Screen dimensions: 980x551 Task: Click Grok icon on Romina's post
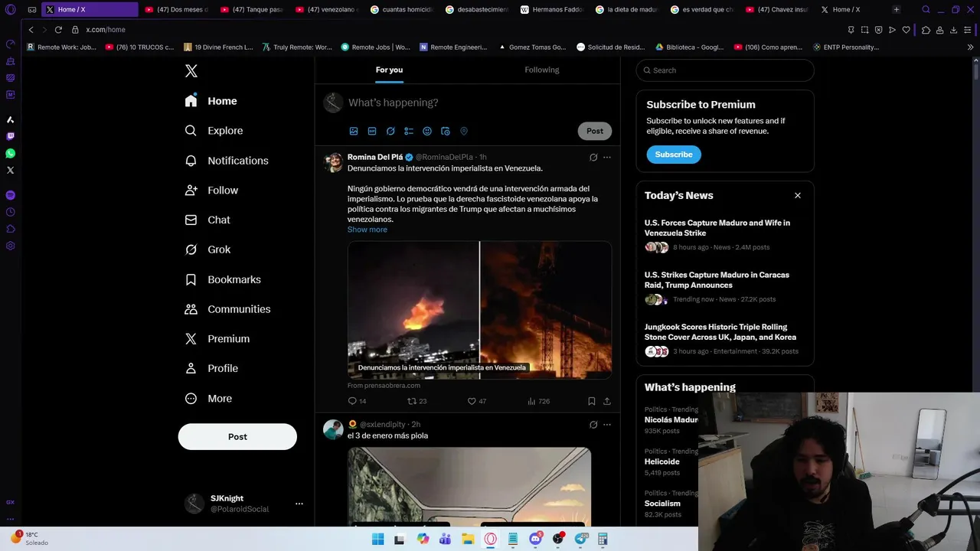pos(593,157)
